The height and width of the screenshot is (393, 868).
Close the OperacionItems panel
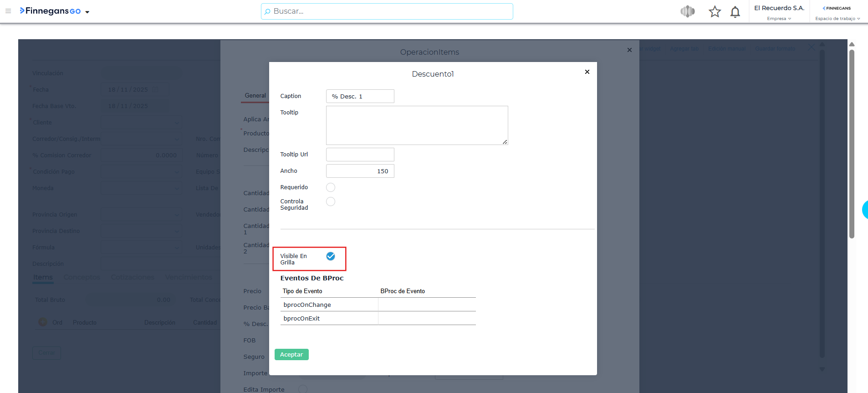(629, 50)
